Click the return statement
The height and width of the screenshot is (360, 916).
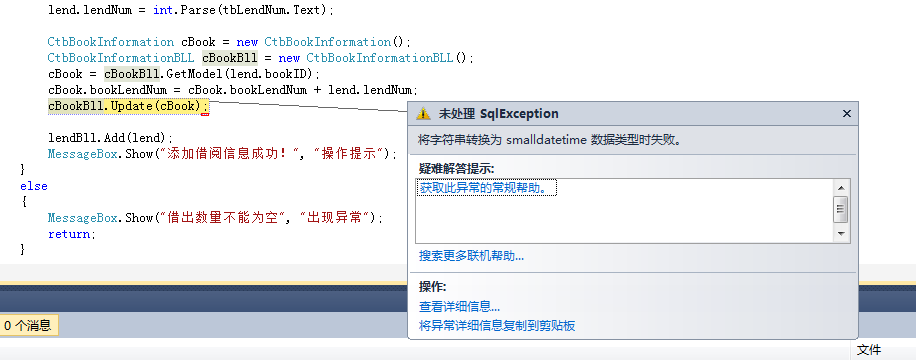pos(71,234)
